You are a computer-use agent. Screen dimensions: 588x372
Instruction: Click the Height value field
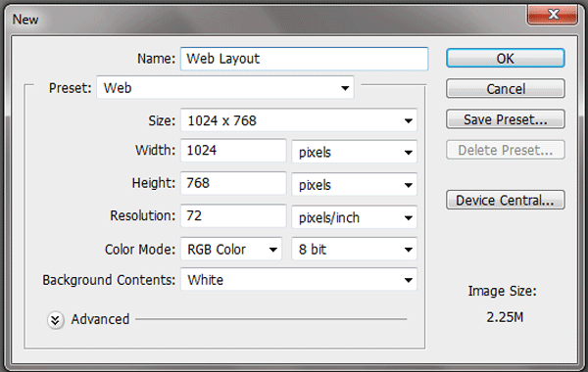[233, 183]
